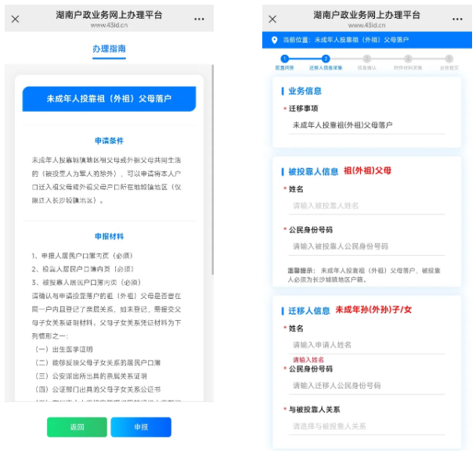
Task: Jump to step 3 信息确认
Action: [x=366, y=59]
